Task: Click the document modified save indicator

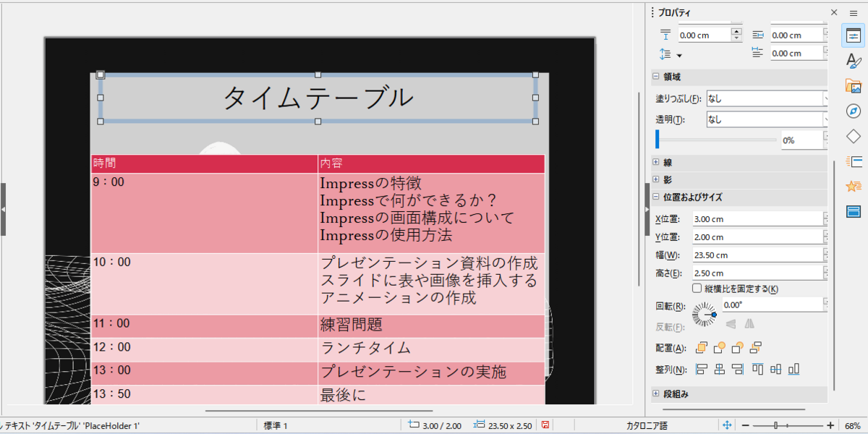Action: click(x=545, y=426)
